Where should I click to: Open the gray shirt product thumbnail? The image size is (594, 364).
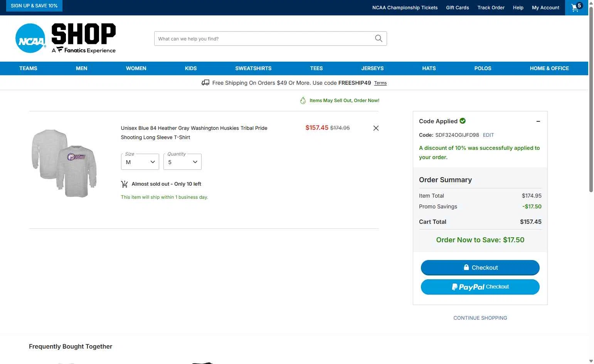[x=64, y=163]
